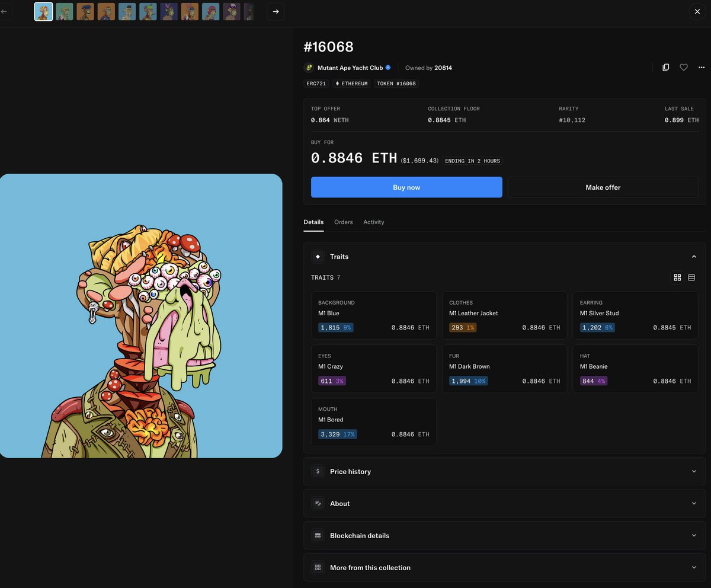
Task: Go to the previous item with left arrow
Action: coord(4,11)
